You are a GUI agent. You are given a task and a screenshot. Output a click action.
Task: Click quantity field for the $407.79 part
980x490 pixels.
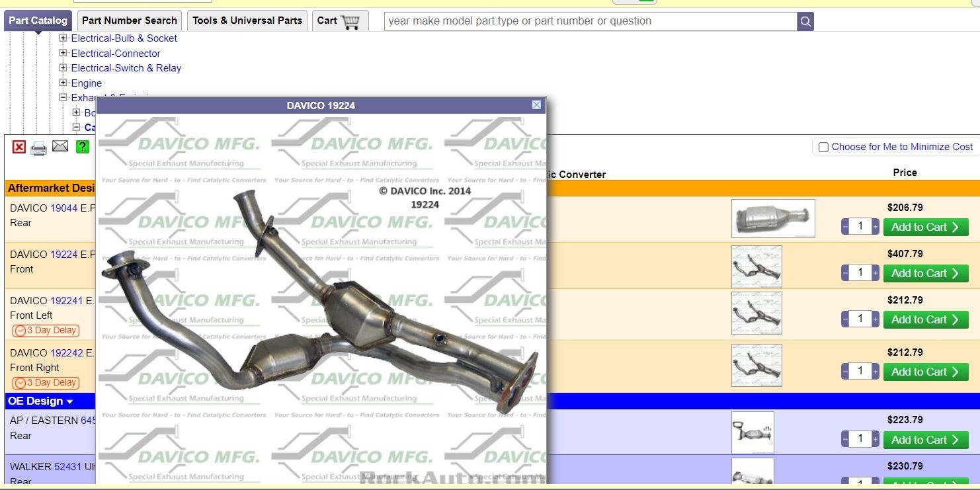pyautogui.click(x=860, y=273)
